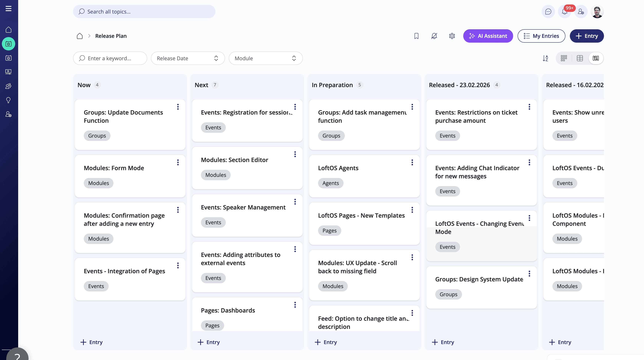Expand the Release Date dropdown
The image size is (644, 360).
tap(188, 58)
